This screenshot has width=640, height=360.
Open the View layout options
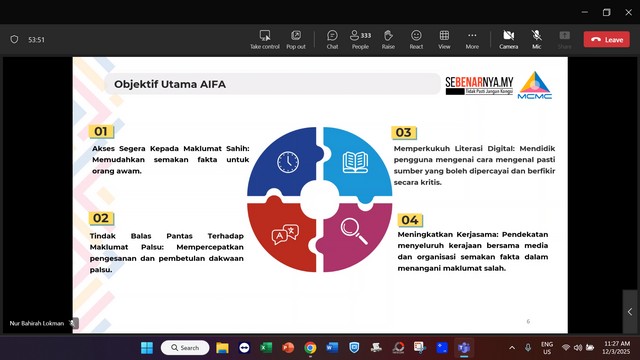[444, 40]
